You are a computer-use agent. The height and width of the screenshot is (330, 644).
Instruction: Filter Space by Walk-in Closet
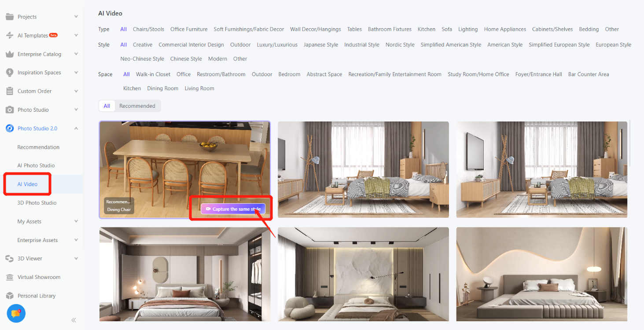[153, 74]
